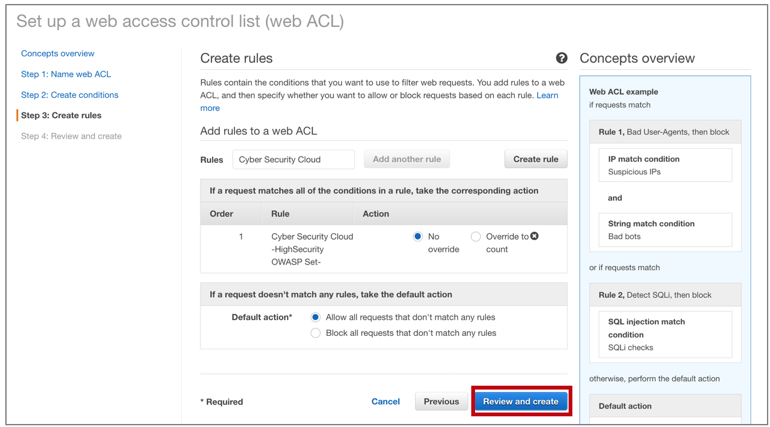Viewport: 770px width, 427px height.
Task: Click the Add another rule button
Action: [x=406, y=159]
